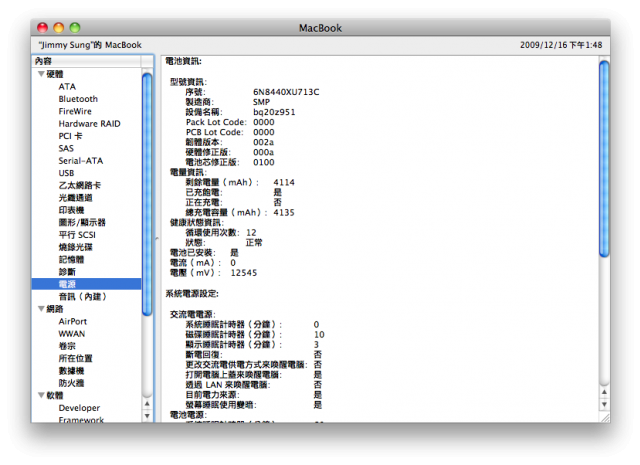Click the pane splitter handle
640x465 pixels.
157,238
